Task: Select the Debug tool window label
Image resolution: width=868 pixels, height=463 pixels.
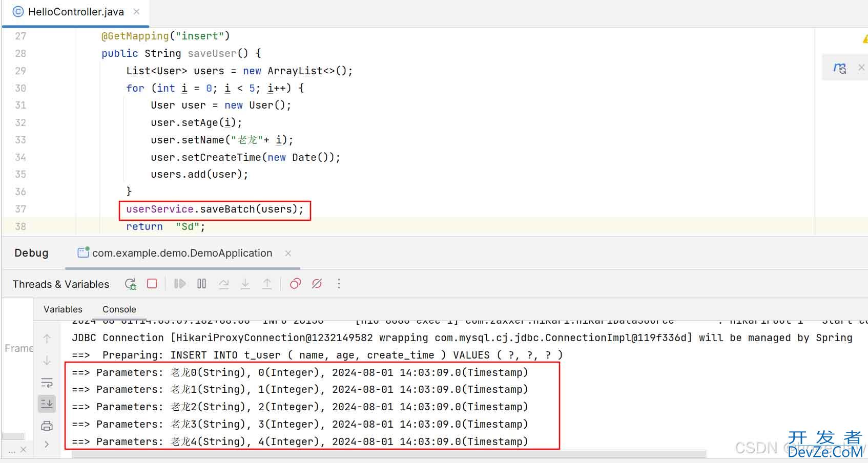Action: 31,253
